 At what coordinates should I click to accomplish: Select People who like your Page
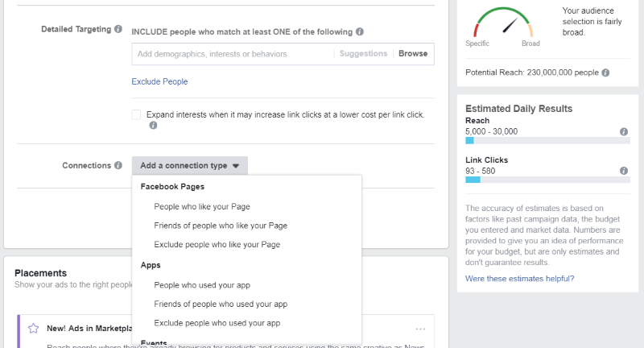point(202,207)
